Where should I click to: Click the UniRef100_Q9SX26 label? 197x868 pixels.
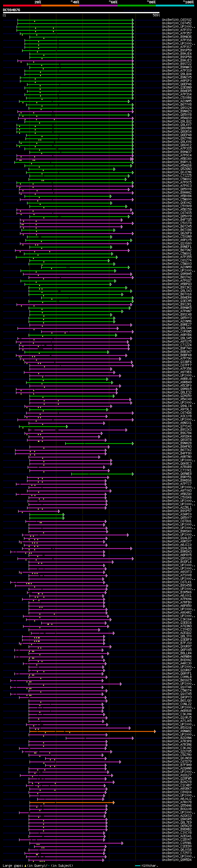[177, 558]
